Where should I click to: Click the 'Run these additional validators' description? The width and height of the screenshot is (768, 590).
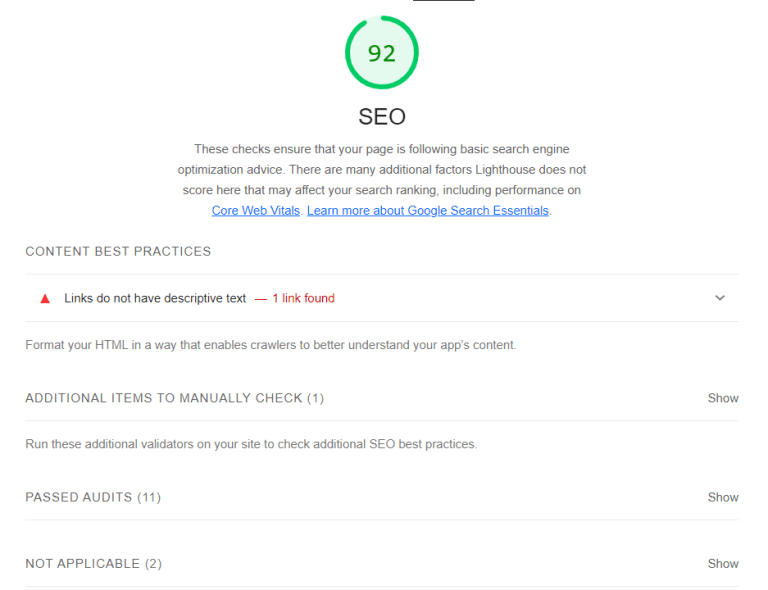(251, 444)
